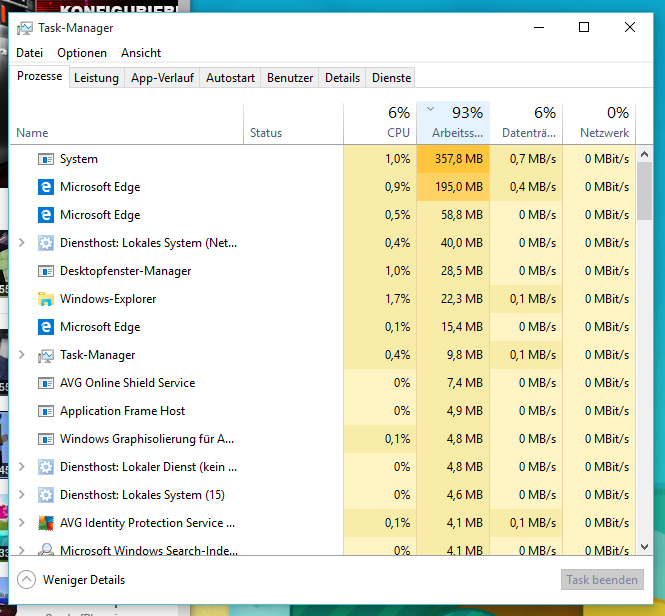This screenshot has height=616, width=665.
Task: Expand Diensthost: Lokaler Dienst (kein ... row
Action: (22, 467)
